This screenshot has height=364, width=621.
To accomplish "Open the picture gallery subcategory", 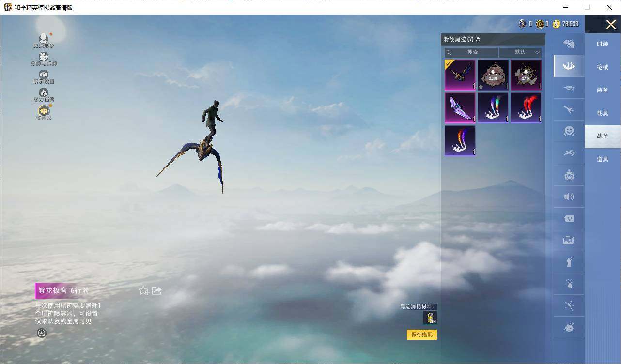I will (x=569, y=240).
